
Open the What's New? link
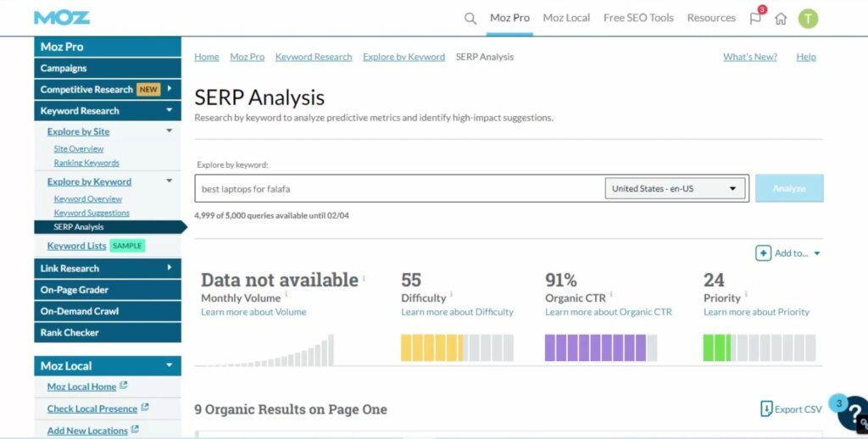(x=750, y=57)
